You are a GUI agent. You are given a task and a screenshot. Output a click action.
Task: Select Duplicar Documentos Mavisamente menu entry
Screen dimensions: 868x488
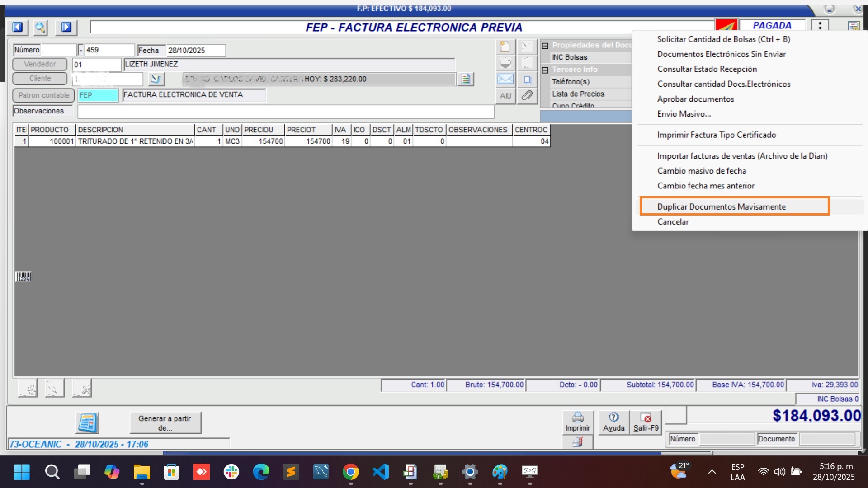[x=721, y=207]
